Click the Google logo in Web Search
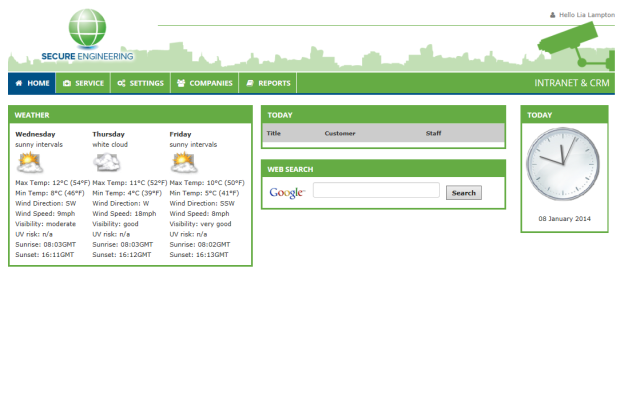The height and width of the screenshot is (397, 620). 287,193
